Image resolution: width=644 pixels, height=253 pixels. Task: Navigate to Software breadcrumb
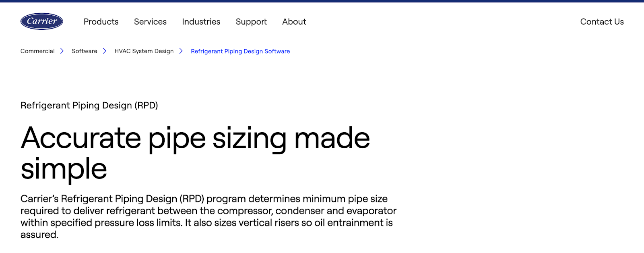click(85, 51)
